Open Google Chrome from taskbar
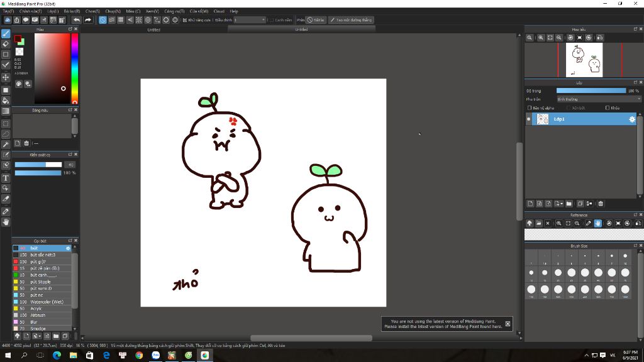 [139, 356]
